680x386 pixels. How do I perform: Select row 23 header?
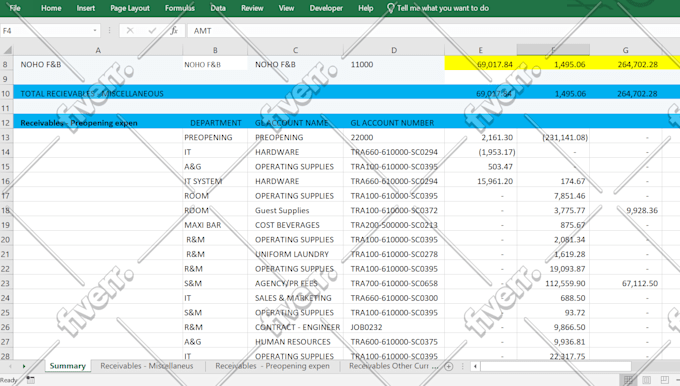[6, 283]
